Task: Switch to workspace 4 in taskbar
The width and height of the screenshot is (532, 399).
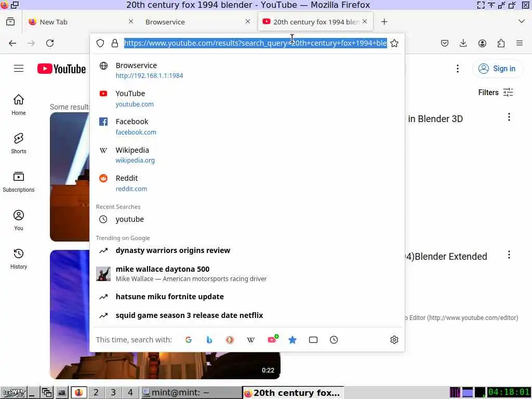Action: coord(130,393)
